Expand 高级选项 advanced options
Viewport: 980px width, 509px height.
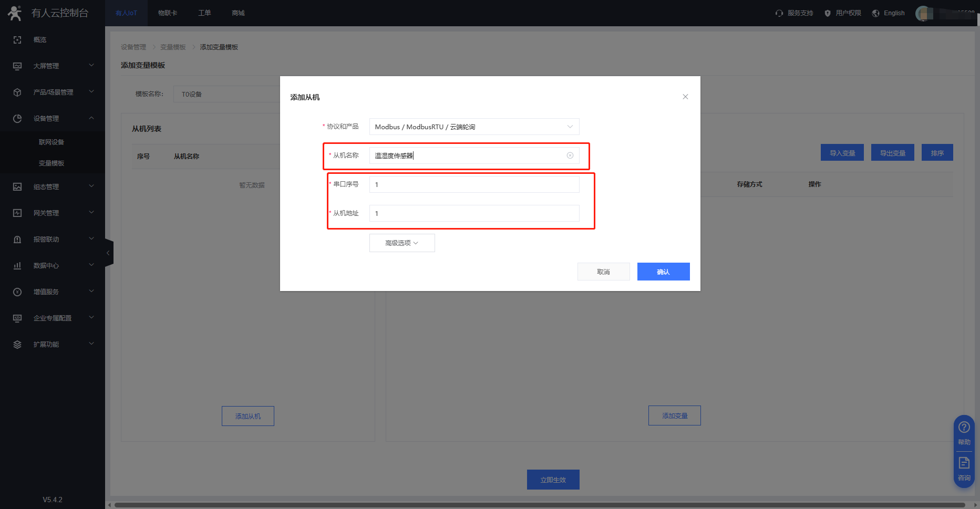(402, 243)
